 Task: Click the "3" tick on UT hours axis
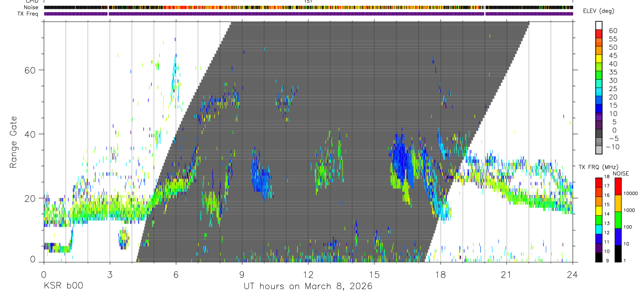coord(110,274)
